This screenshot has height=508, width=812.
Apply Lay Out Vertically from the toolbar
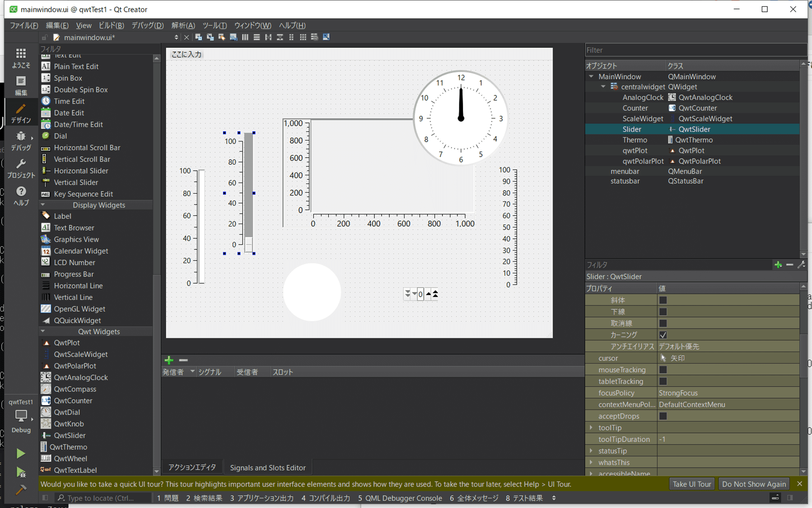click(257, 37)
